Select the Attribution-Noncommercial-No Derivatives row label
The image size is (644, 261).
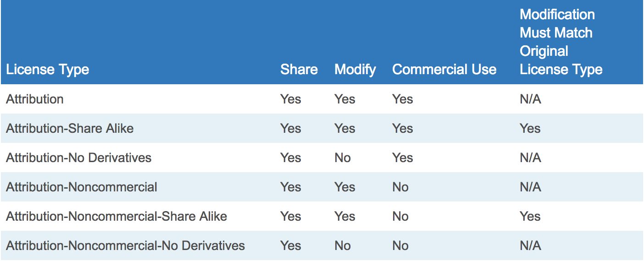coord(125,245)
